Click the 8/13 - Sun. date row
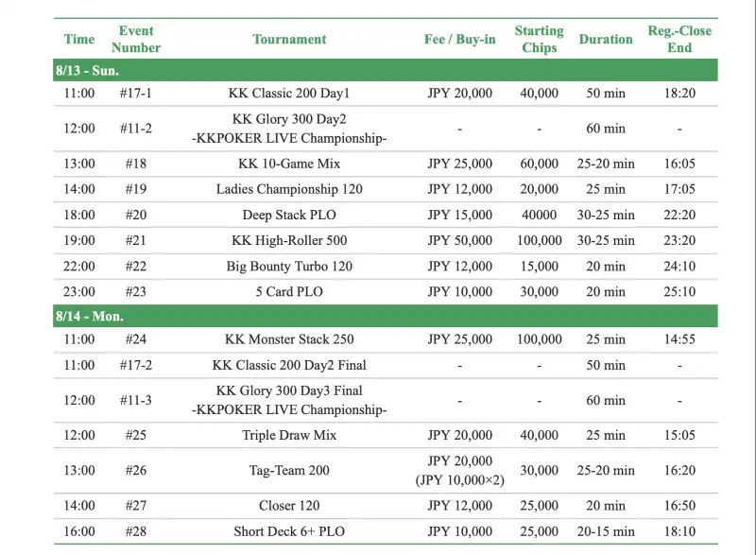 [x=87, y=71]
